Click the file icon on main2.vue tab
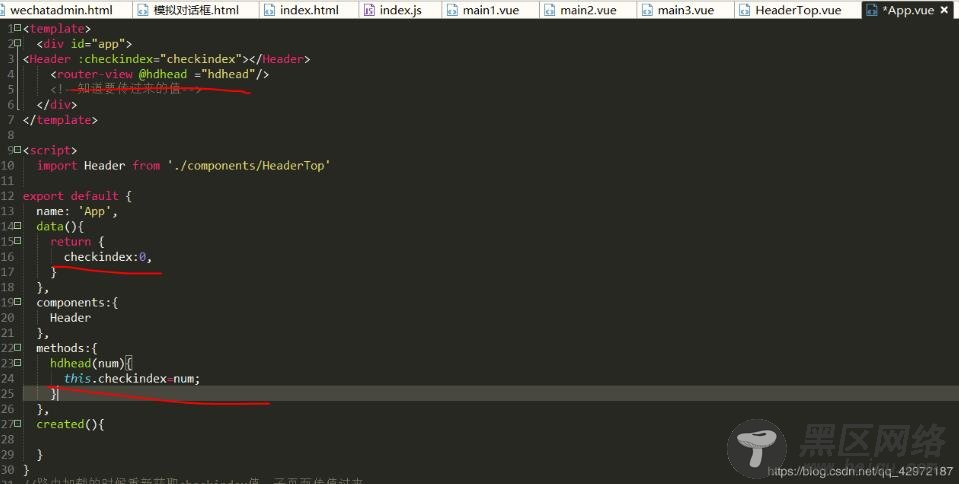 (x=550, y=10)
